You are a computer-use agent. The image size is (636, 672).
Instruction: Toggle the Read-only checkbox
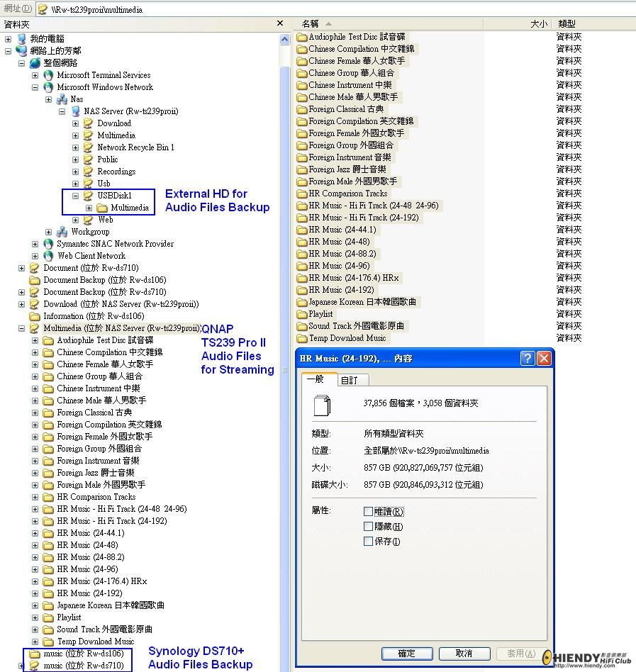pyautogui.click(x=368, y=511)
